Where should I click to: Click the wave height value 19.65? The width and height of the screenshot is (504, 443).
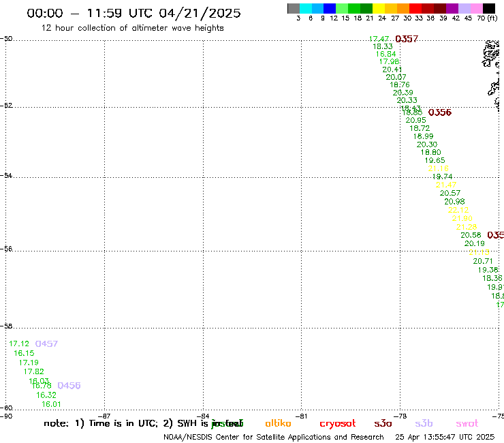click(435, 160)
